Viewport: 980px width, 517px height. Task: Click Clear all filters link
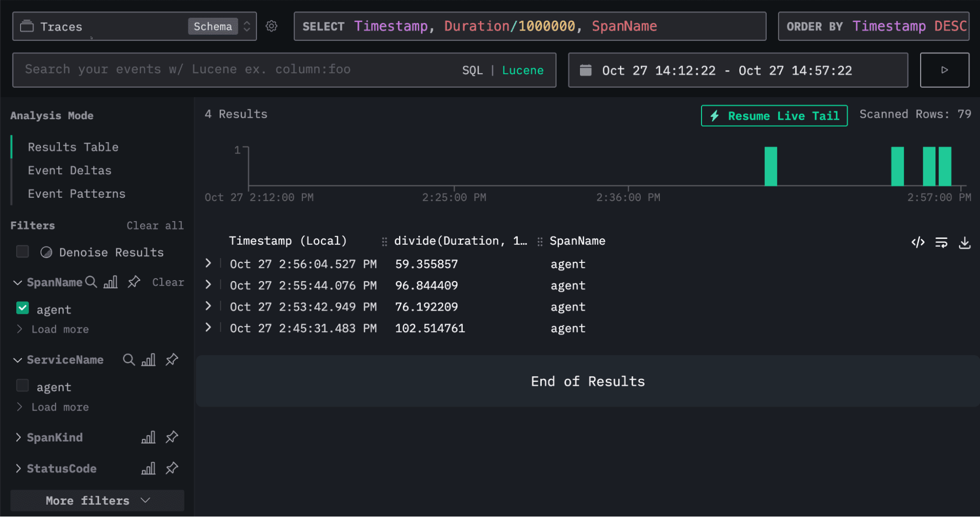(155, 226)
